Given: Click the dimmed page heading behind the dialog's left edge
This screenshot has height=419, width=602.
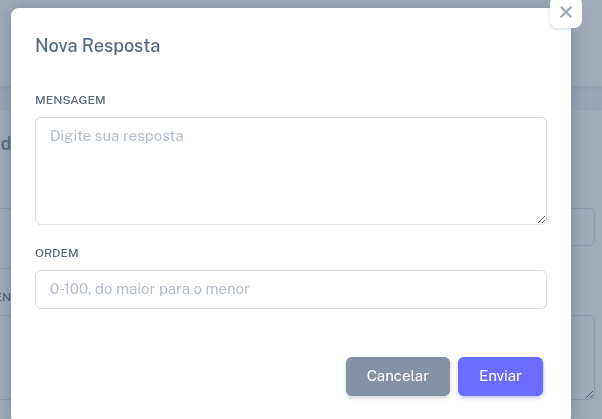Looking at the screenshot, I should click(x=5, y=144).
